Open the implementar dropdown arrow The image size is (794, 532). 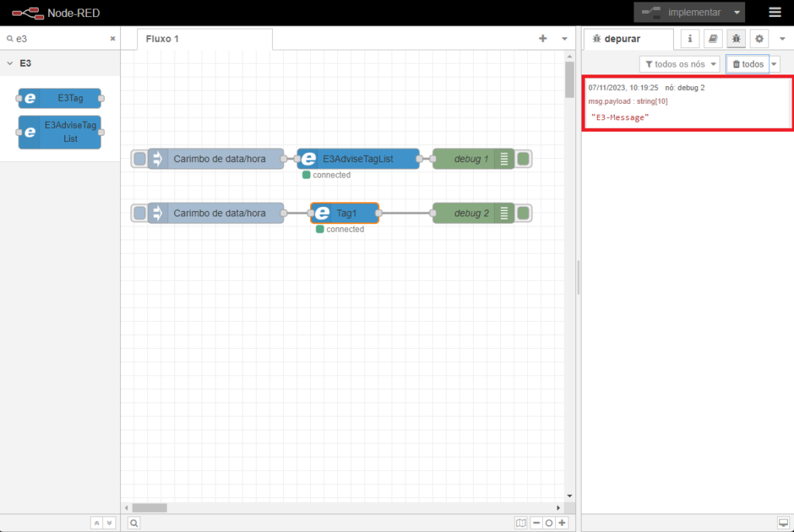tap(737, 12)
